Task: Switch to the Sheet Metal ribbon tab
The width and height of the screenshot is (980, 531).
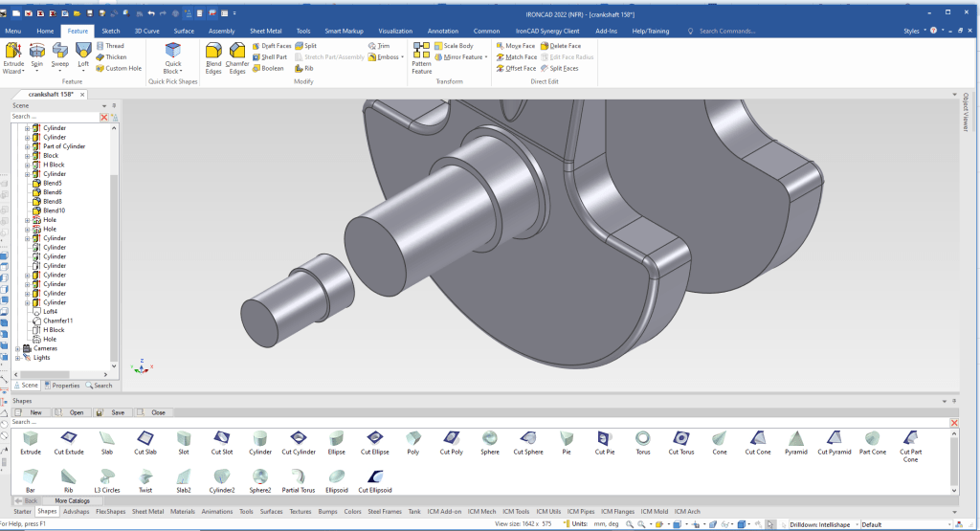Action: point(265,31)
